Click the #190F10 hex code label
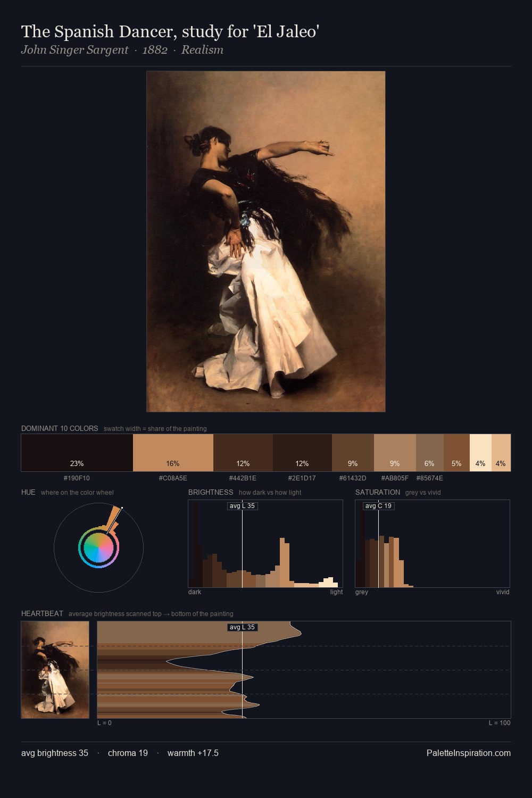This screenshot has height=798, width=532. (77, 478)
